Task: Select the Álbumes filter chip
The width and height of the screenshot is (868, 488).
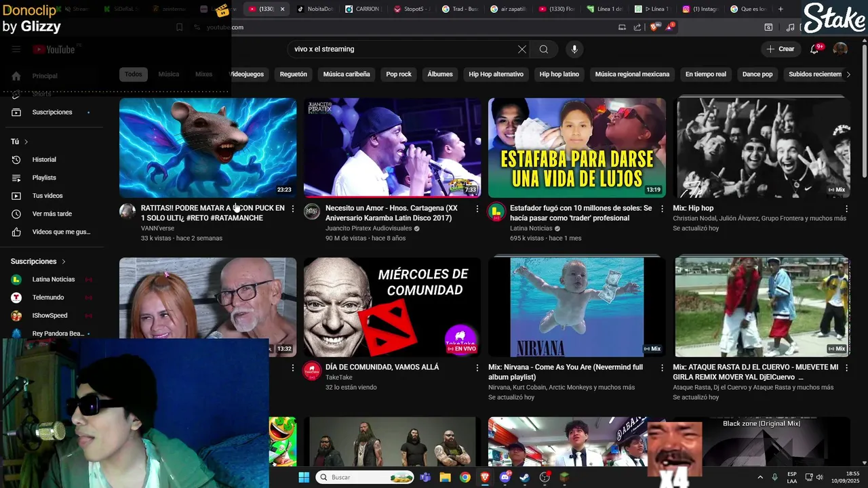Action: pos(440,74)
